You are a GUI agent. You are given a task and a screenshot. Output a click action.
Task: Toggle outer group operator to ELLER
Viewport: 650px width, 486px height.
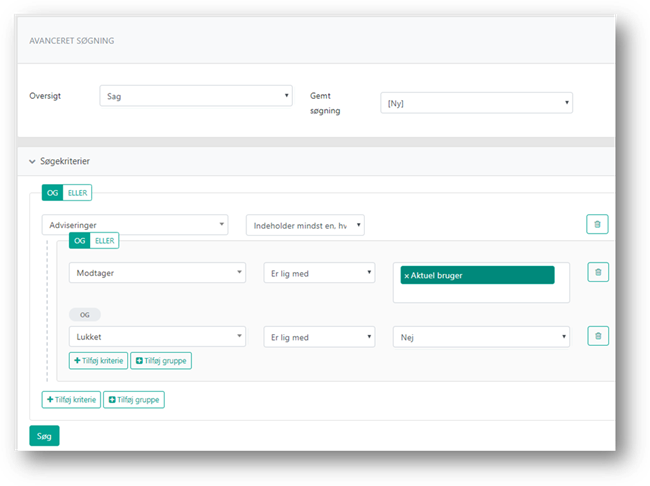coord(77,192)
